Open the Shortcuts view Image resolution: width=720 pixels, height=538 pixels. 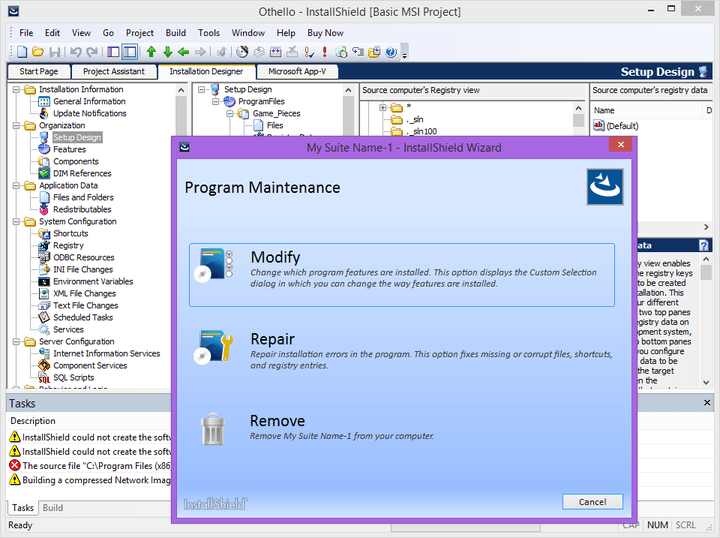pos(70,234)
